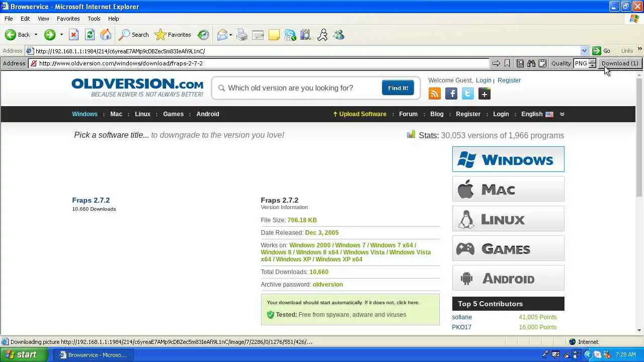Viewport: 644px width, 362px height.
Task: Open the Facebook icon on OldVersion header
Action: [451, 94]
